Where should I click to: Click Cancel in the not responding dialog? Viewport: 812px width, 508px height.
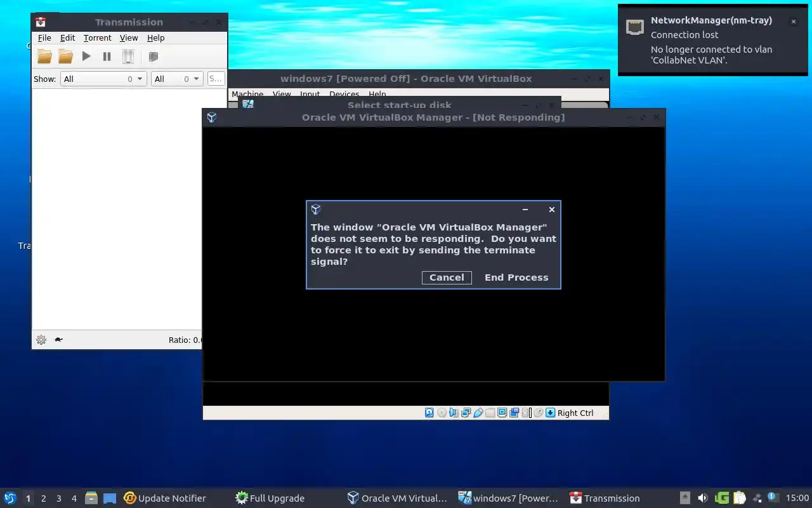[x=447, y=277]
